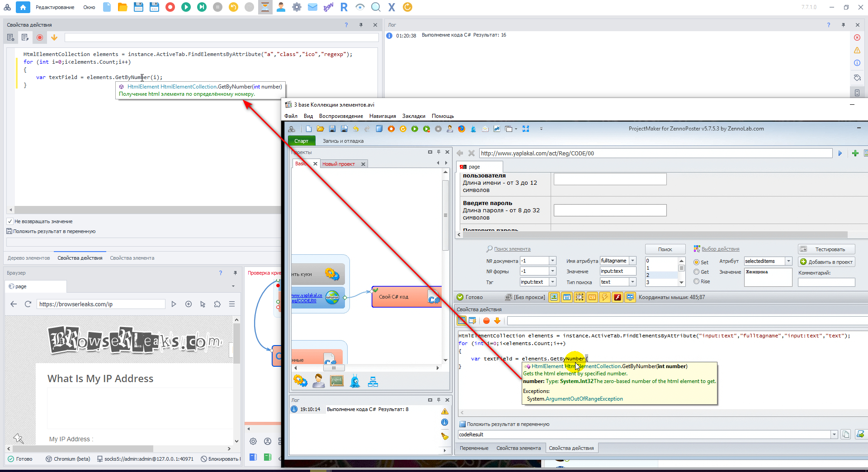This screenshot has height=472, width=868.
Task: Select the Set radio button
Action: tap(697, 262)
